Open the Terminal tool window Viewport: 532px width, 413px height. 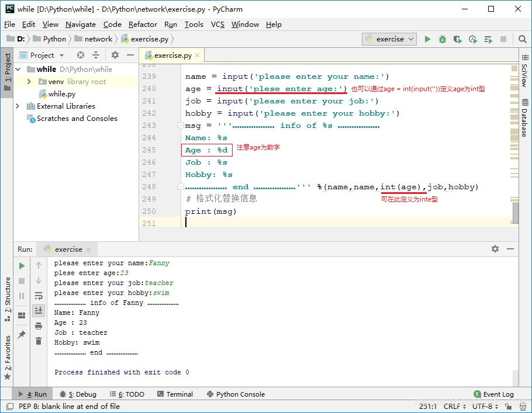(175, 394)
